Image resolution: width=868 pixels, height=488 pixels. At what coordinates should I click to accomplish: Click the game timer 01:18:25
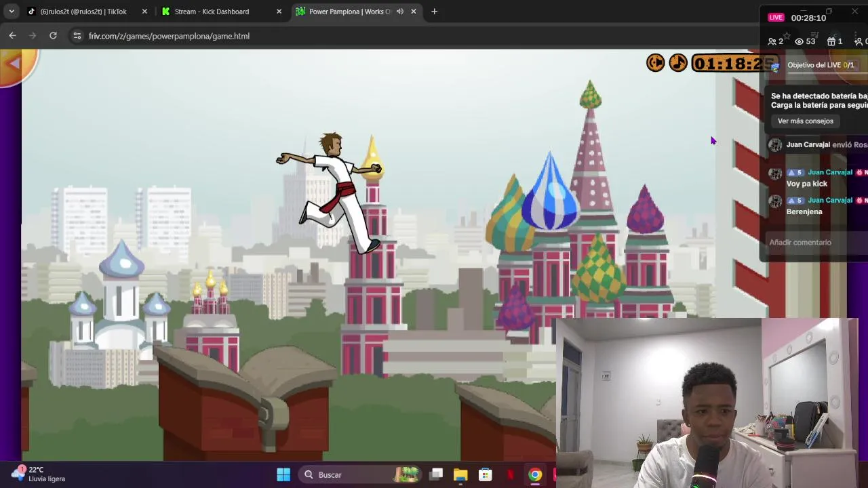pos(734,64)
